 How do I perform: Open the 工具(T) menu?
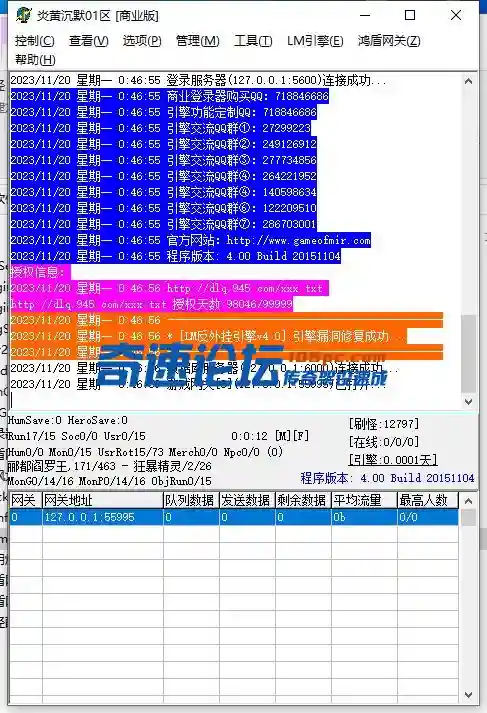pyautogui.click(x=253, y=41)
